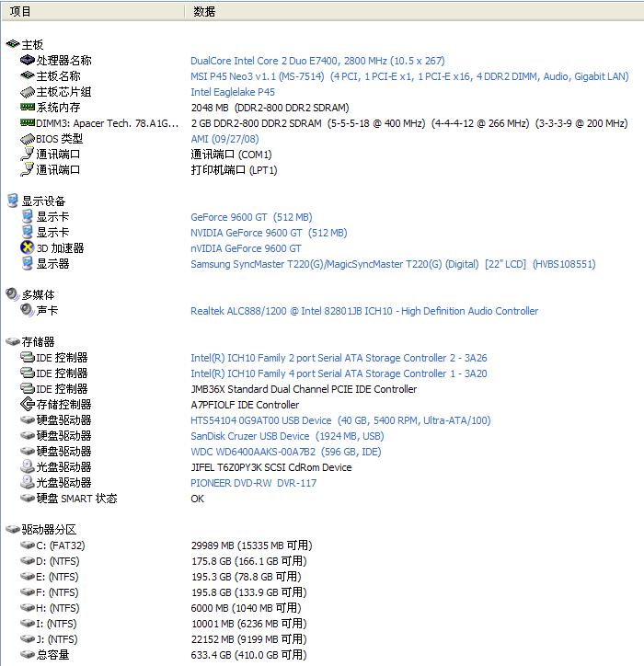
Task: Select the 通讯端口 (COM1) value
Action: click(231, 155)
